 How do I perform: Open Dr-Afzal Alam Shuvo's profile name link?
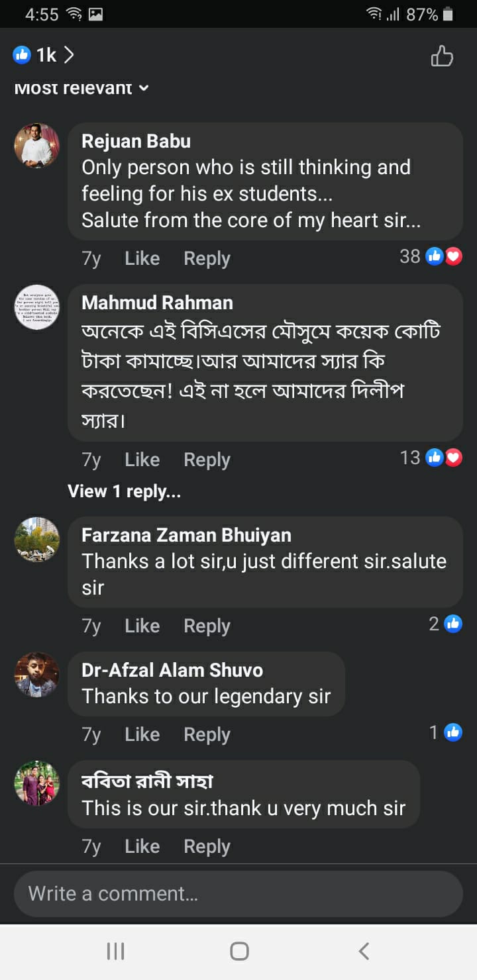(172, 670)
